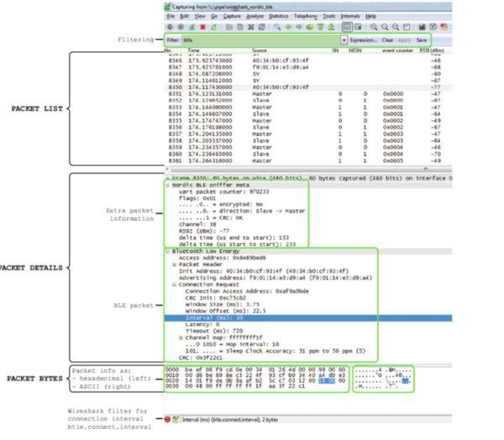
Task: Collapse the Bluetooth Low Energy tree
Action: pos(167,252)
